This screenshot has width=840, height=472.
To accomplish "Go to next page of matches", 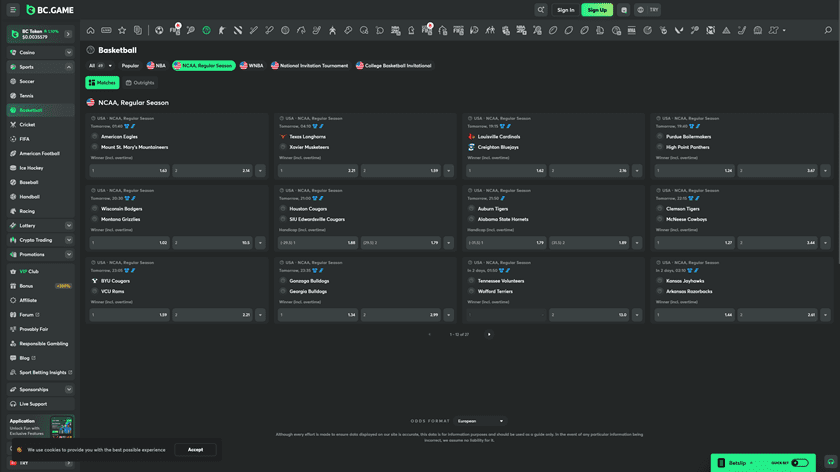I will pos(489,334).
